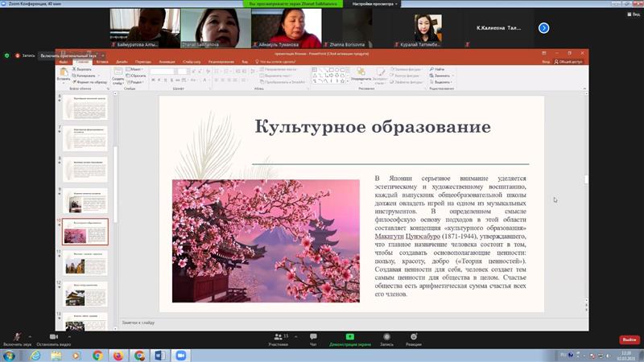This screenshot has width=644, height=362.
Task: Click the Zoom record icon
Action: pyautogui.click(x=386, y=338)
